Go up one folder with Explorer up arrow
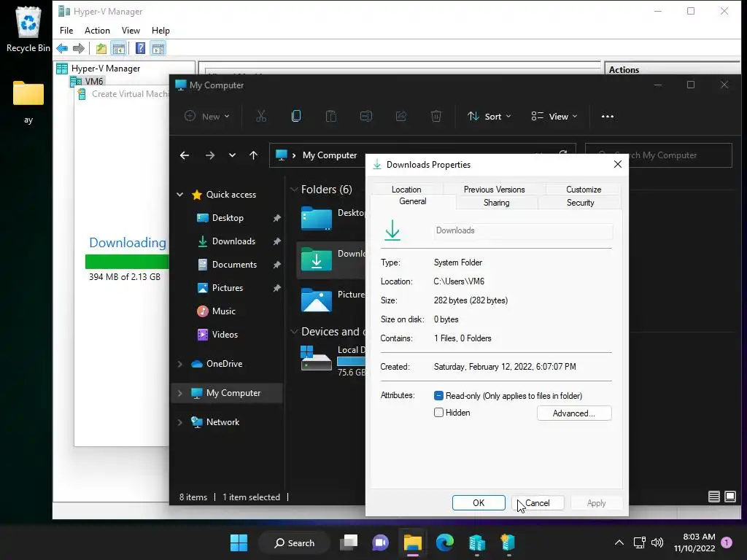The image size is (747, 560). (x=253, y=155)
